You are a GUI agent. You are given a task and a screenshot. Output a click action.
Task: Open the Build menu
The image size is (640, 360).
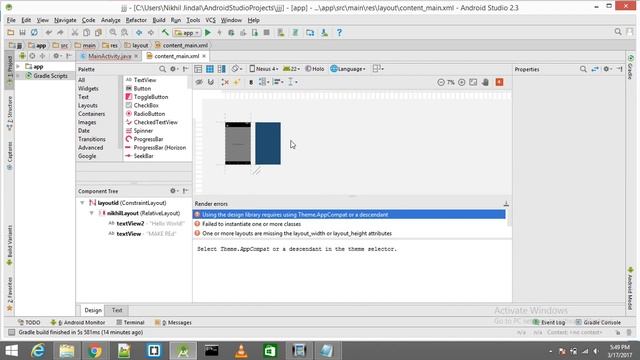tap(159, 20)
